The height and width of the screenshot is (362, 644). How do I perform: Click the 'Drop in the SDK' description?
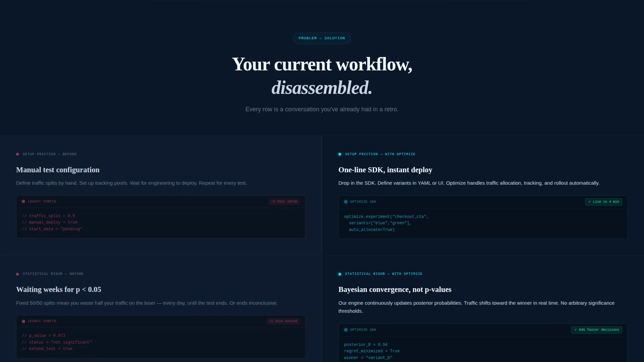tap(469, 183)
